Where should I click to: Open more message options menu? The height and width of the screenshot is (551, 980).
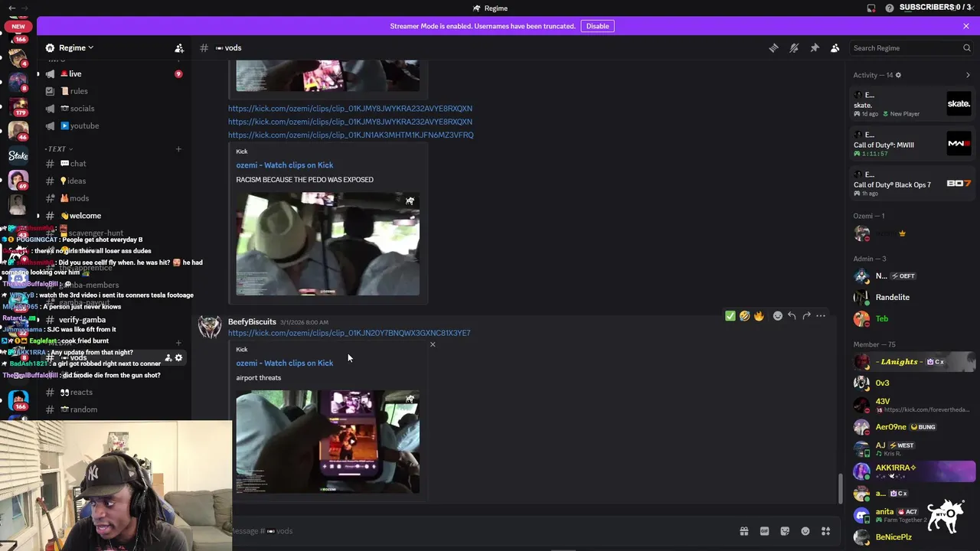[821, 315]
